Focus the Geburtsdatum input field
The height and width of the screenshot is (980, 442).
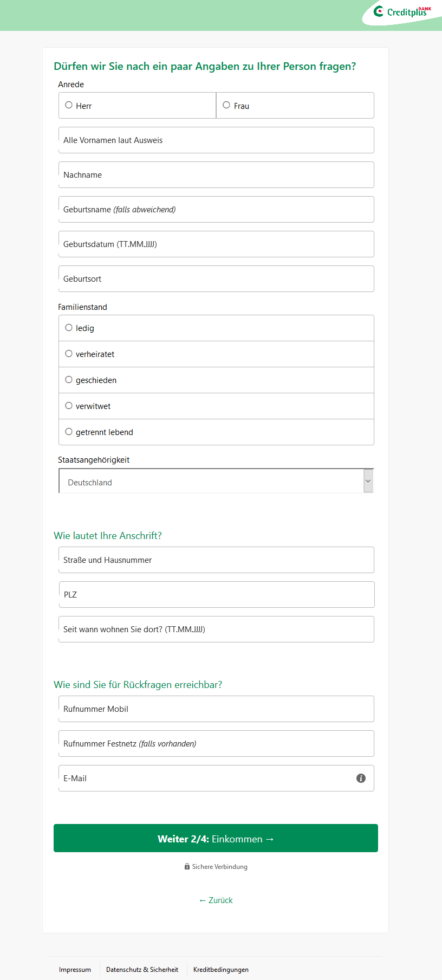pos(216,244)
